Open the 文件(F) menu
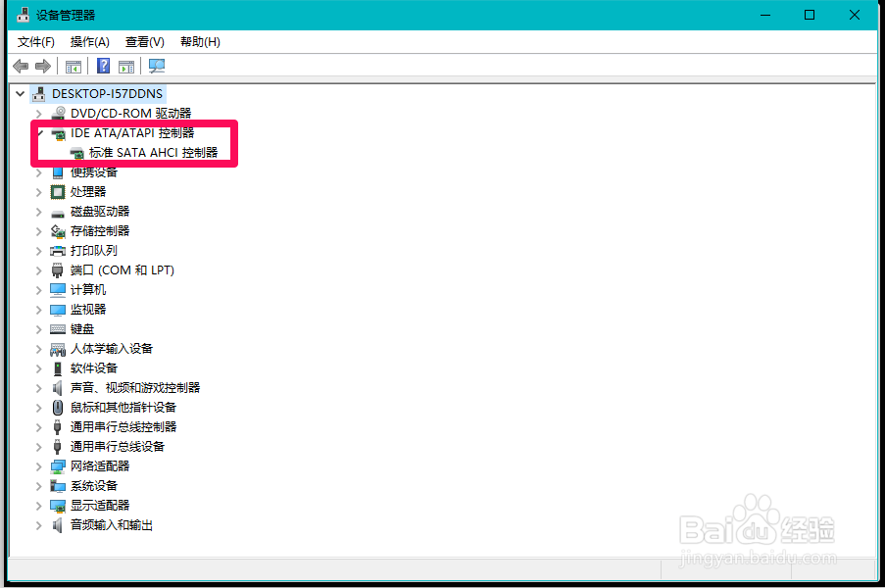Image resolution: width=885 pixels, height=588 pixels. 35,42
